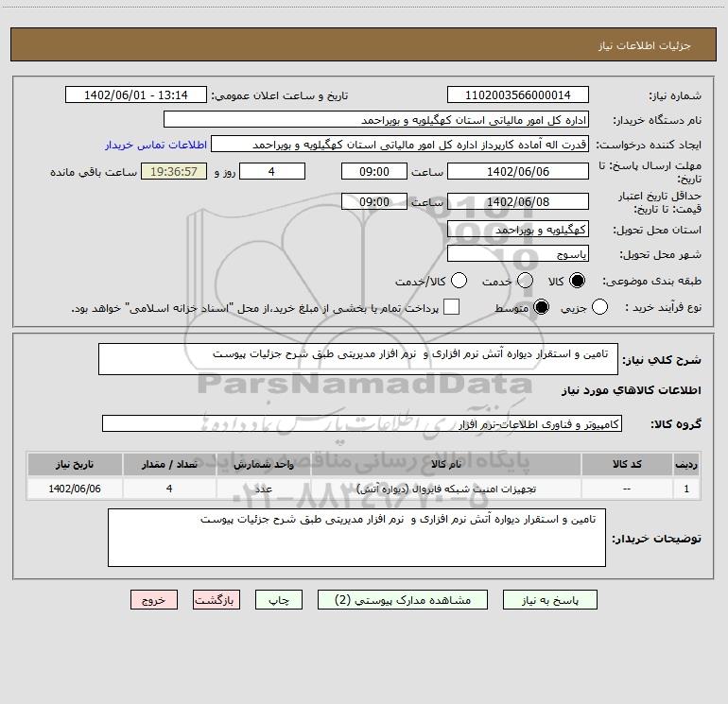Image resolution: width=728 pixels, height=704 pixels.
Task: Click the need number field 1102003566000014
Action: coord(518,95)
